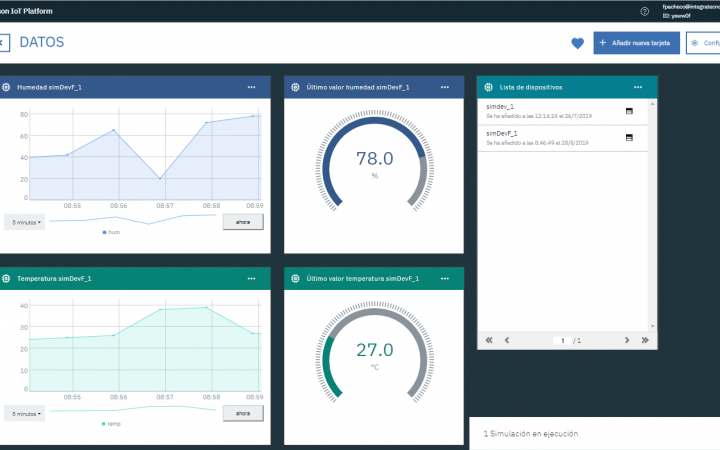This screenshot has width=720, height=450.
Task: Click scroll up arrow in device list
Action: click(x=652, y=104)
